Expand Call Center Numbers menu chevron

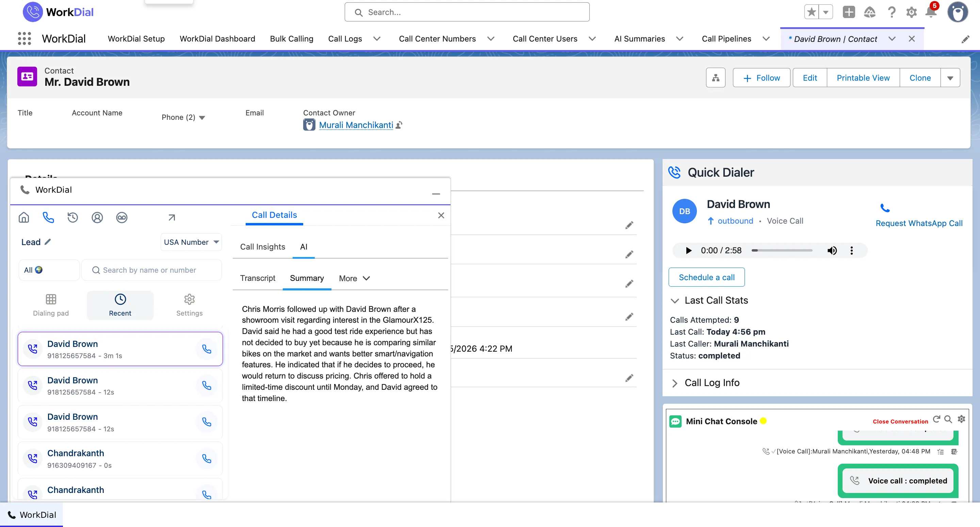click(491, 39)
